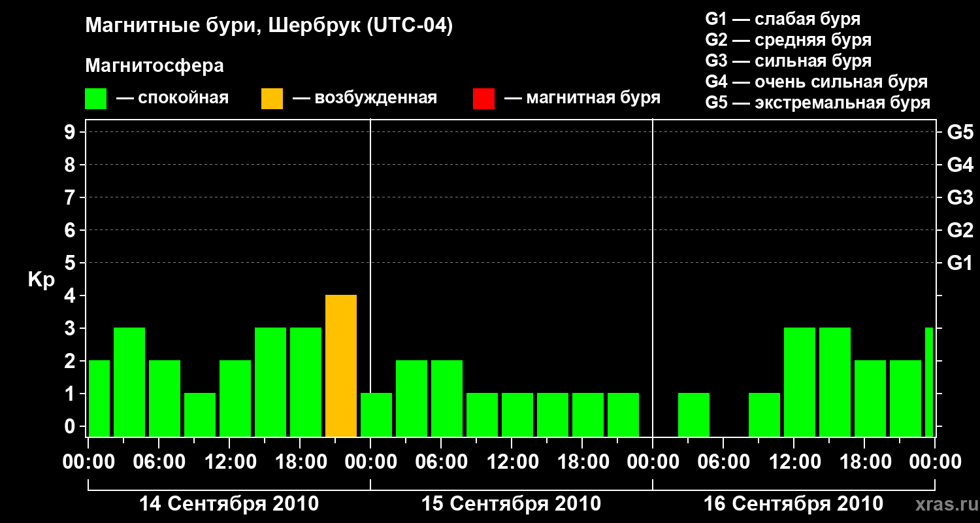Screen dimensions: 980x523
Task: Click the green 'спокойная' legend swatch
Action: coord(95,99)
